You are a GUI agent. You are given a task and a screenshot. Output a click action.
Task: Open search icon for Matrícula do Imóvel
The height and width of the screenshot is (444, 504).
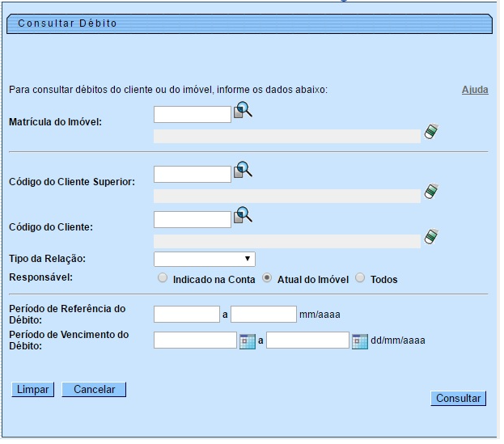[x=244, y=111]
